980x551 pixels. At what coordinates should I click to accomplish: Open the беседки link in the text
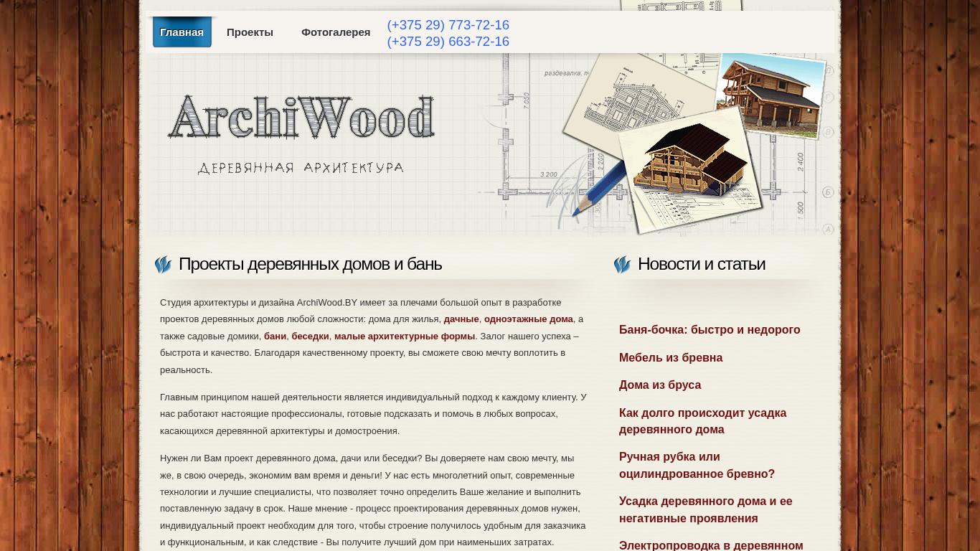311,336
